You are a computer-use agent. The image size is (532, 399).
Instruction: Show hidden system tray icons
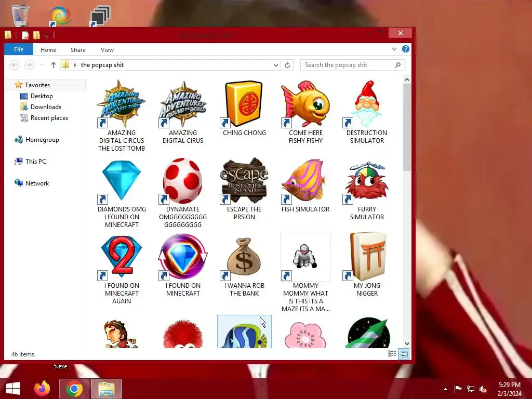[445, 389]
